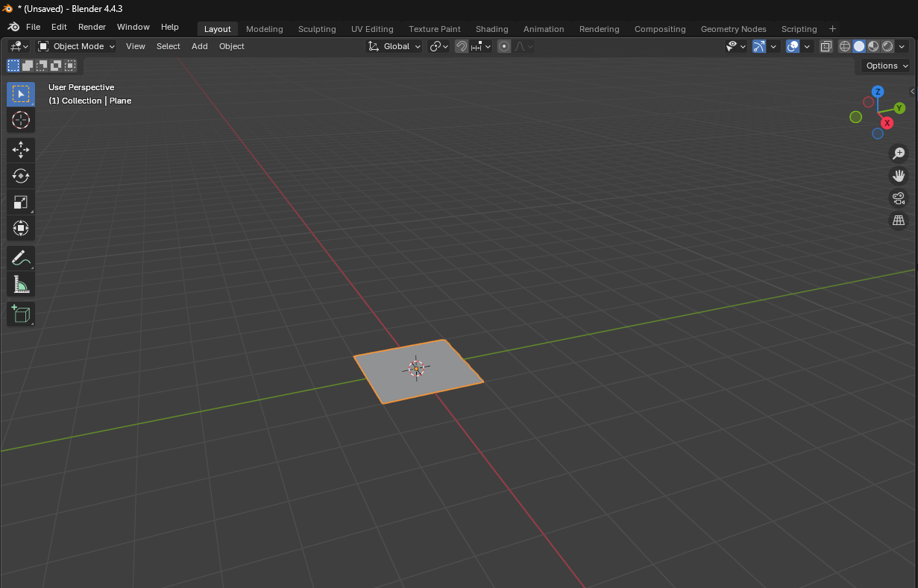This screenshot has height=588, width=918.
Task: Open the File menu
Action: pos(34,27)
